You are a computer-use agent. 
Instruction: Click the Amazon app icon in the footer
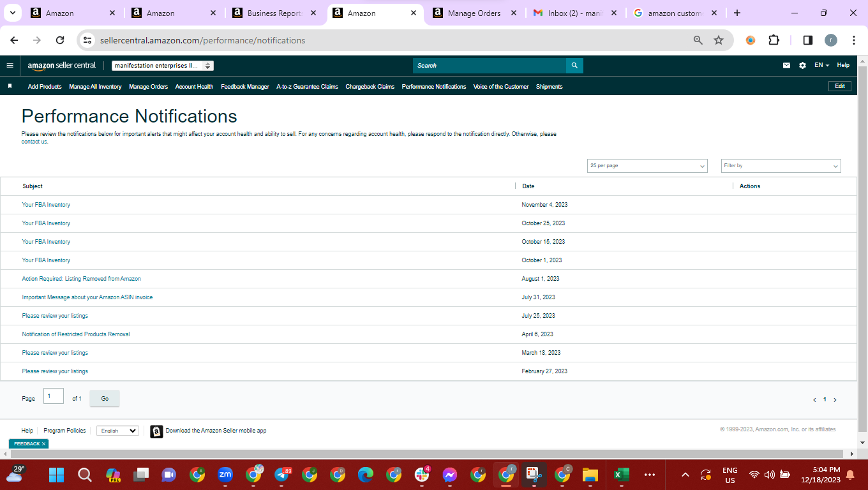[156, 431]
